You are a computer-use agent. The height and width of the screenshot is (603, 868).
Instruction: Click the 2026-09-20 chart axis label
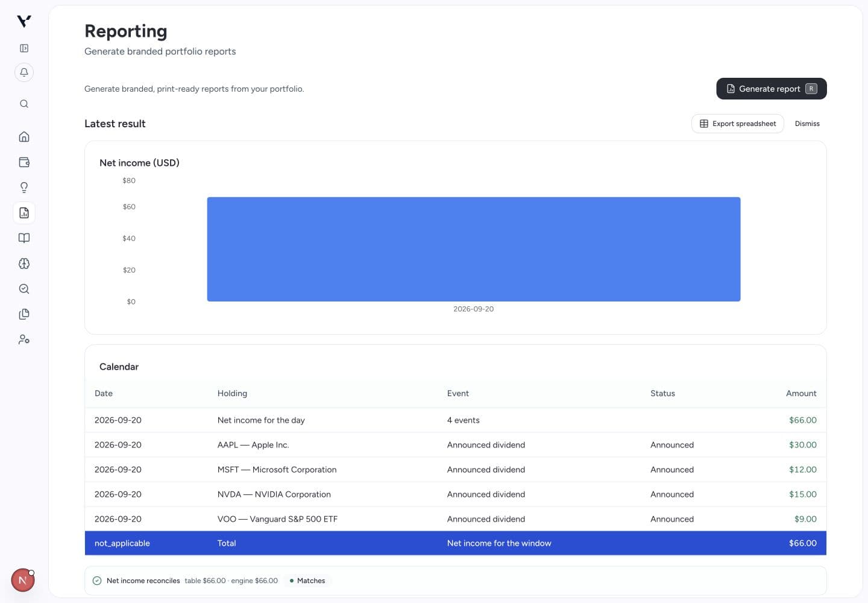click(x=474, y=309)
